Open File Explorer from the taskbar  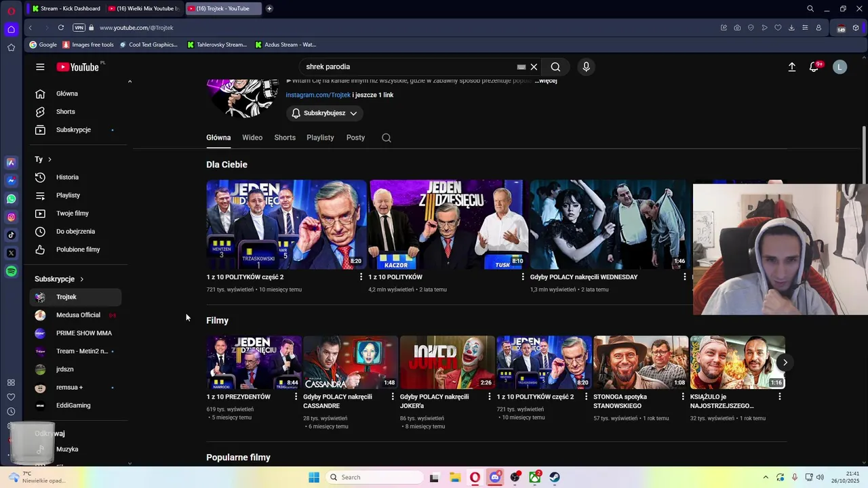454,477
